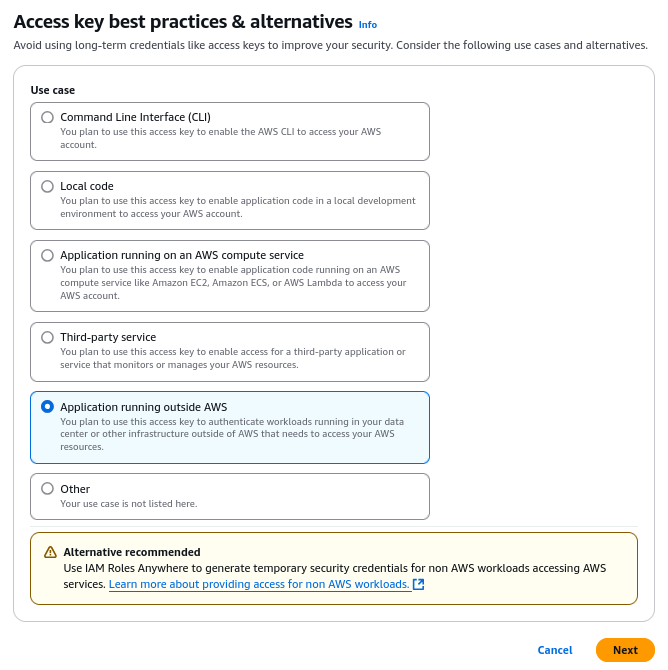Viewport: 668px width, 670px height.
Task: Click the page title Access key best practices
Action: [x=183, y=22]
